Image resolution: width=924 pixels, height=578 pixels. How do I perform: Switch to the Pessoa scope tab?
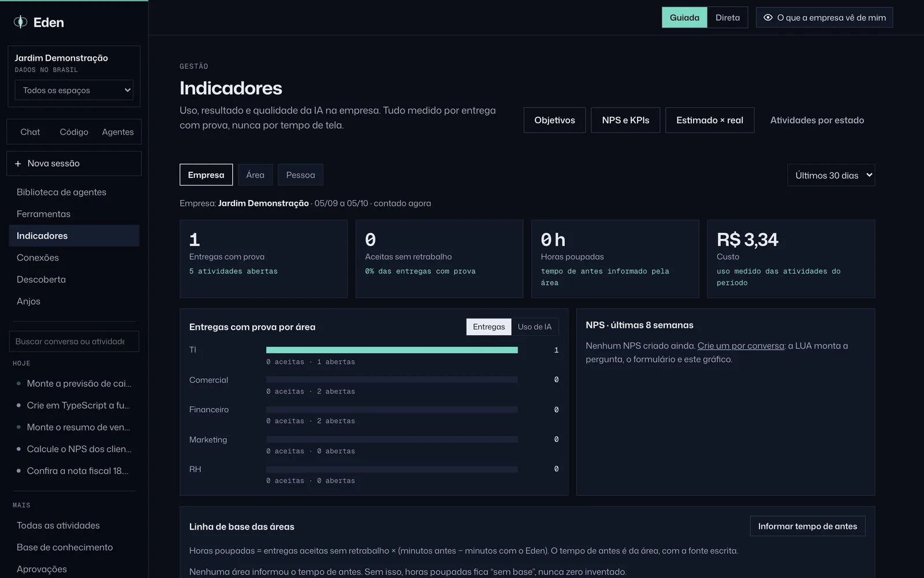click(x=300, y=175)
